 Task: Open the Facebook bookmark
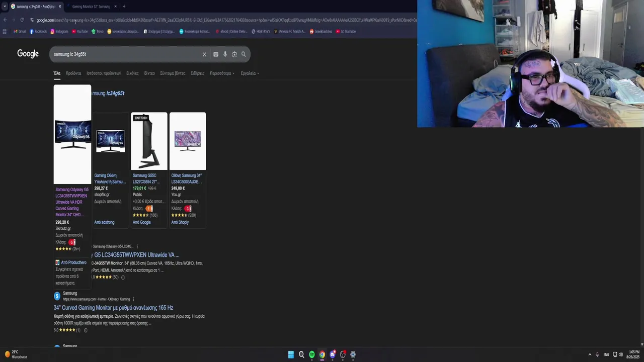[38, 31]
